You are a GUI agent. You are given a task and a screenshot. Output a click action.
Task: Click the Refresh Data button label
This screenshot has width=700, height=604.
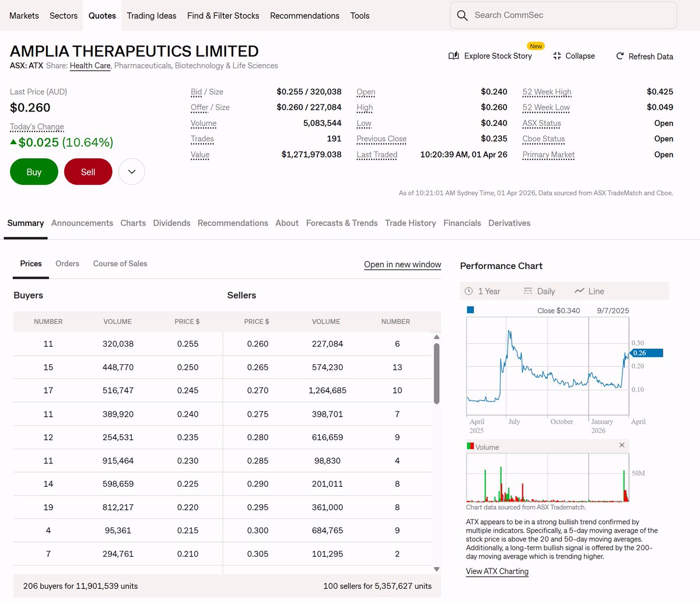pos(651,57)
